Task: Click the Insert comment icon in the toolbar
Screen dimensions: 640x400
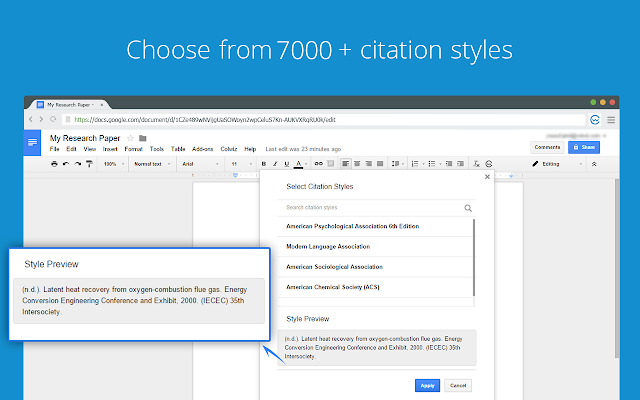Action: pos(331,164)
